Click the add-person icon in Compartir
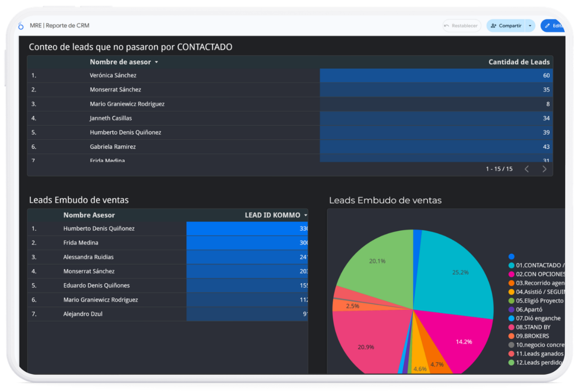The height and width of the screenshot is (392, 579). [493, 26]
